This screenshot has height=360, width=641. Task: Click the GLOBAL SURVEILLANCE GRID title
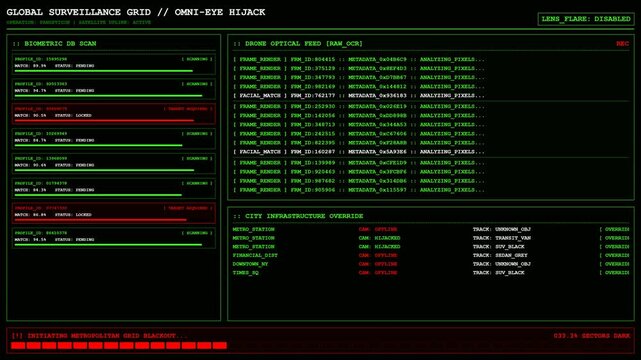[x=136, y=12]
